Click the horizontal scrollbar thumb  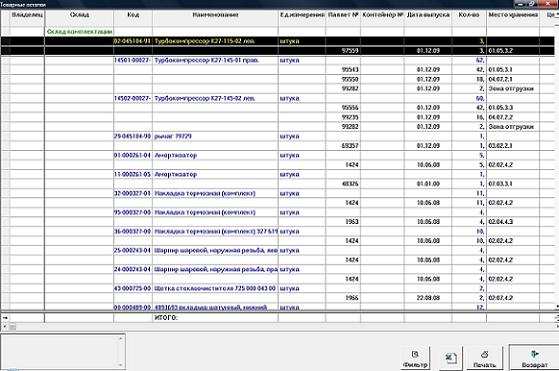coord(12,326)
